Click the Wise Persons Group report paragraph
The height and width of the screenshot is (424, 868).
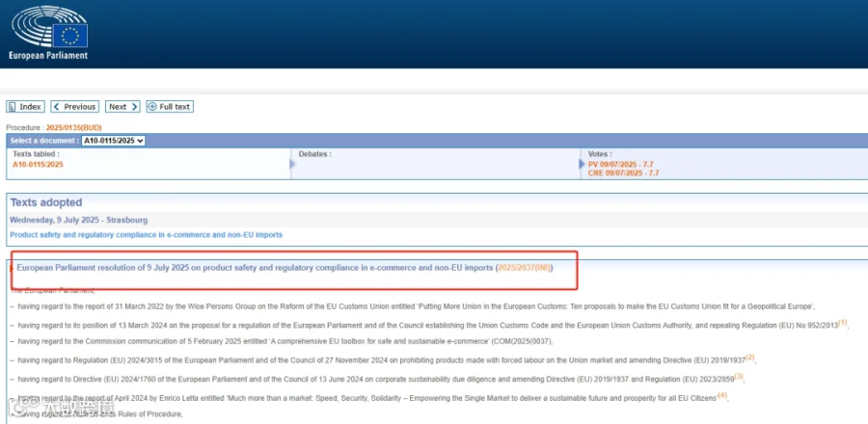(x=413, y=306)
